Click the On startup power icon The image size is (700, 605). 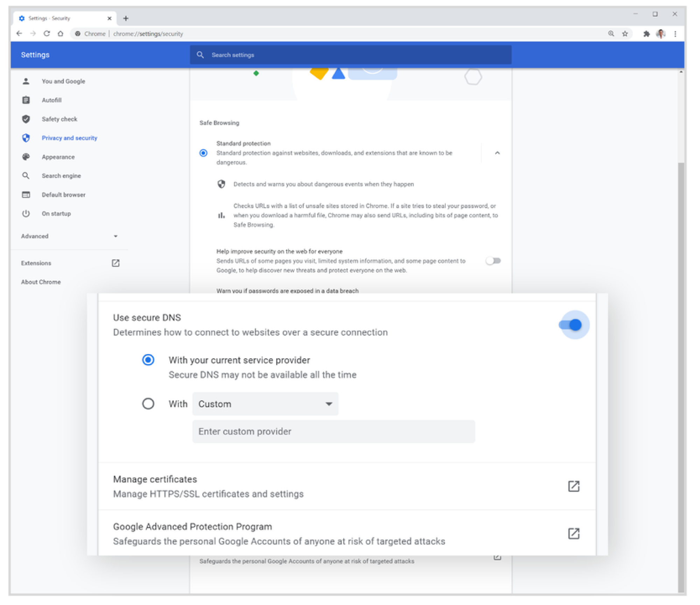click(26, 213)
